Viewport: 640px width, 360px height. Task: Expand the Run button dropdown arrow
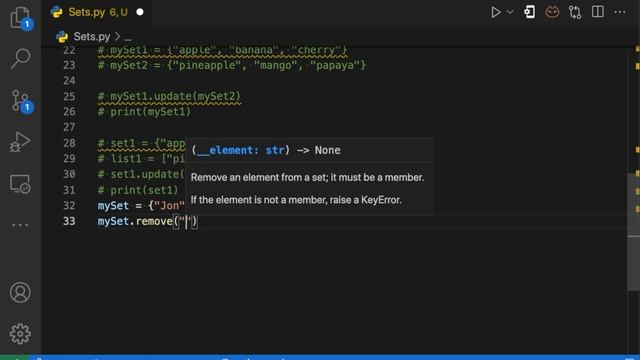pos(510,12)
